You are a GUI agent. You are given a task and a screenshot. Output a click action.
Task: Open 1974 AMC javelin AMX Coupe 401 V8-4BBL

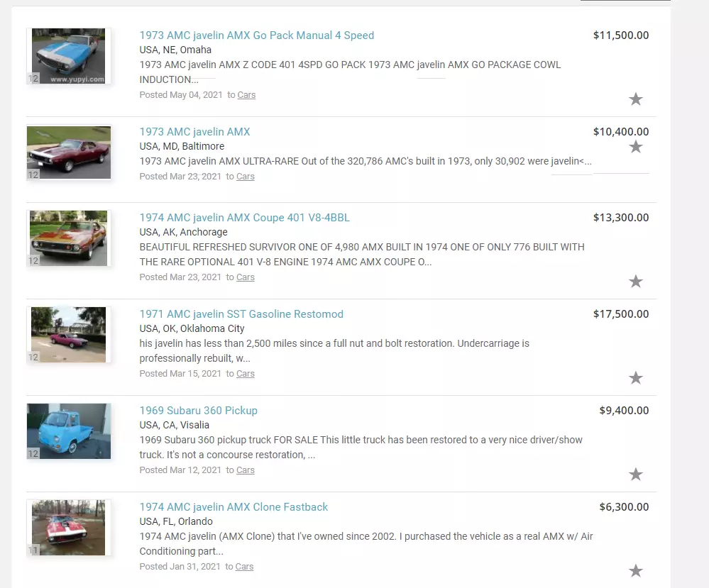(244, 217)
